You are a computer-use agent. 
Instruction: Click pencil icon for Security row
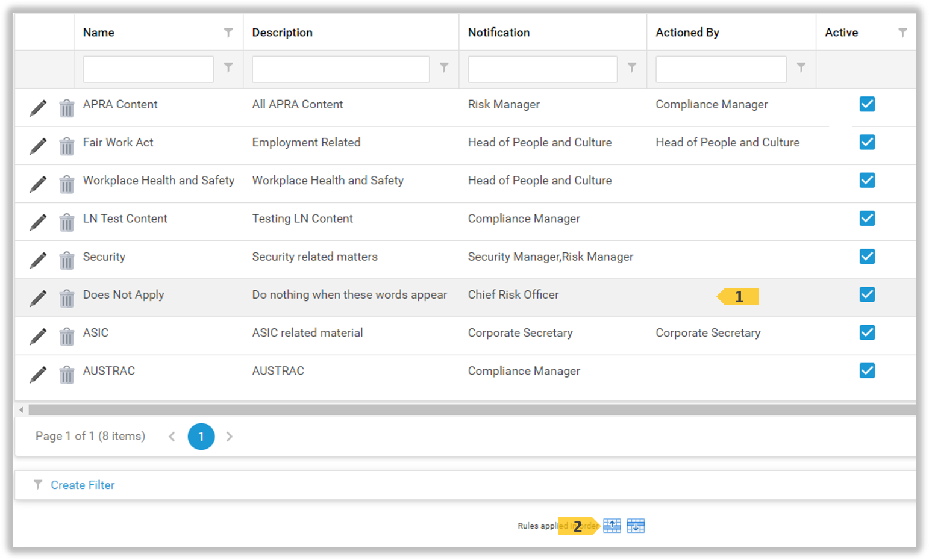[38, 260]
